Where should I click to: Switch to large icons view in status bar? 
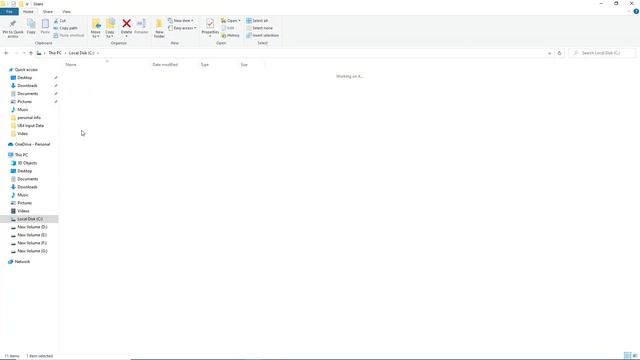pyautogui.click(x=635, y=356)
